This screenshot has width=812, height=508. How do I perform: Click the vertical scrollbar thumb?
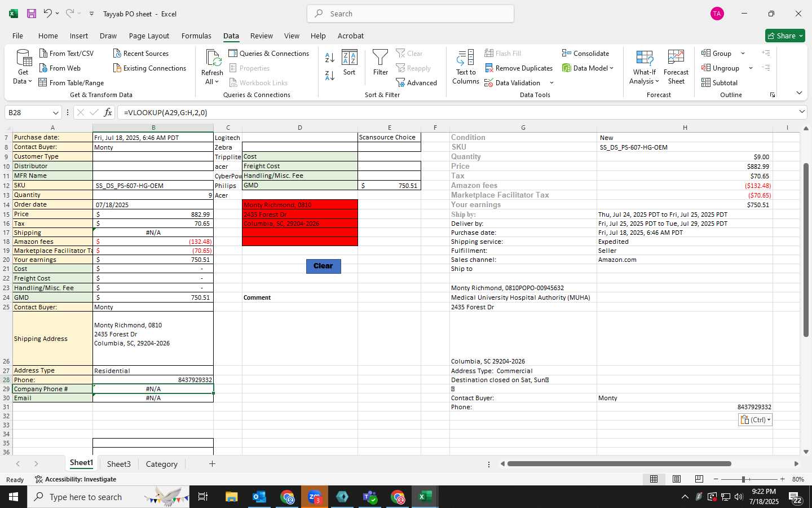pyautogui.click(x=806, y=249)
